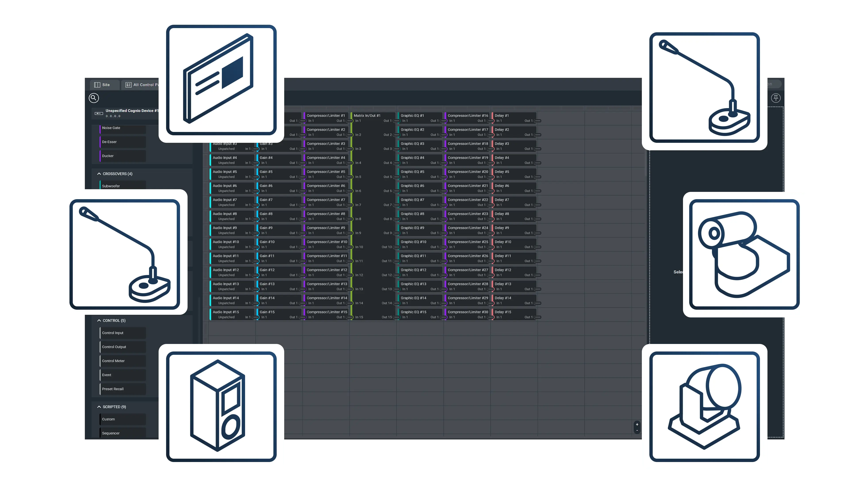This screenshot has height=504, width=844.
Task: Click the Compressor/Limiter #16 node
Action: (x=467, y=118)
